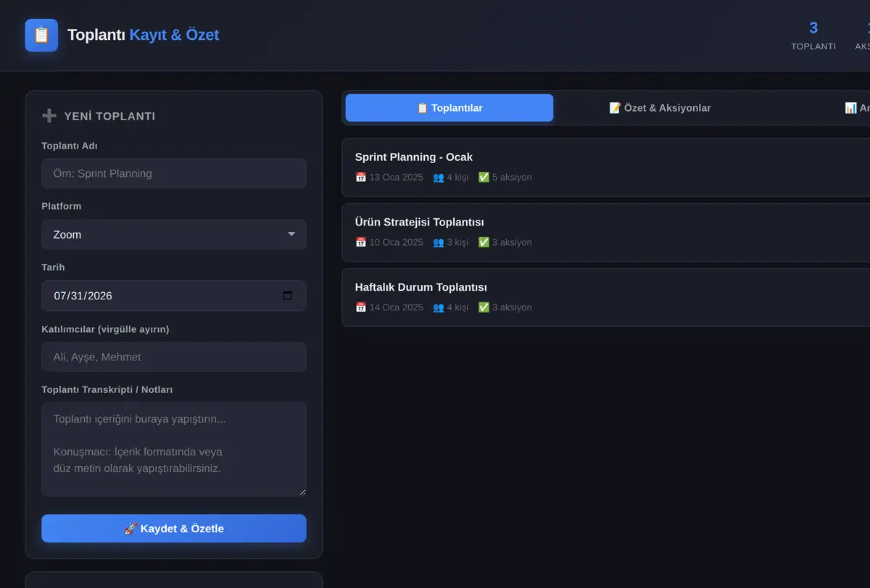Click the Tarih date field value

[83, 296]
